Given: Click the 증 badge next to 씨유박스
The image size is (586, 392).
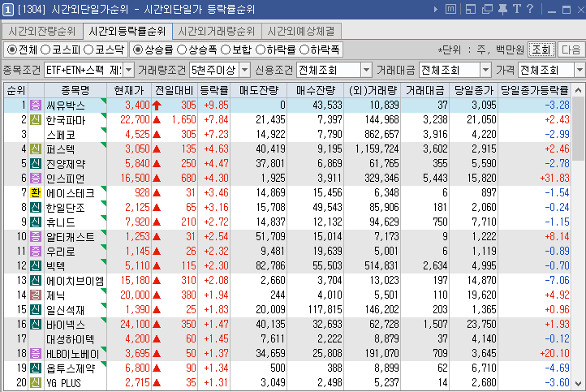Looking at the screenshot, I should point(36,105).
